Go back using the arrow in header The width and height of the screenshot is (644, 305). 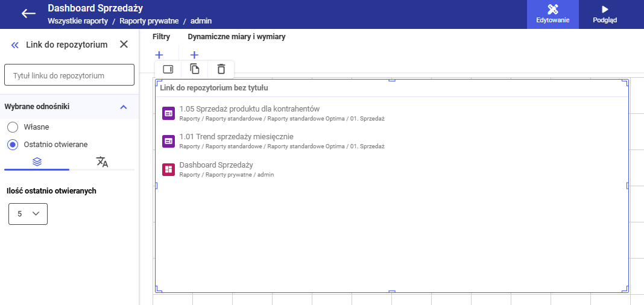pyautogui.click(x=28, y=13)
